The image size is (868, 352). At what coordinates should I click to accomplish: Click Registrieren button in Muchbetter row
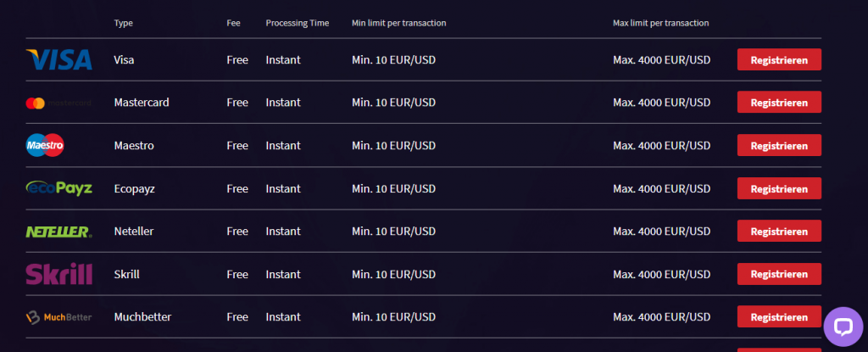[x=779, y=317]
